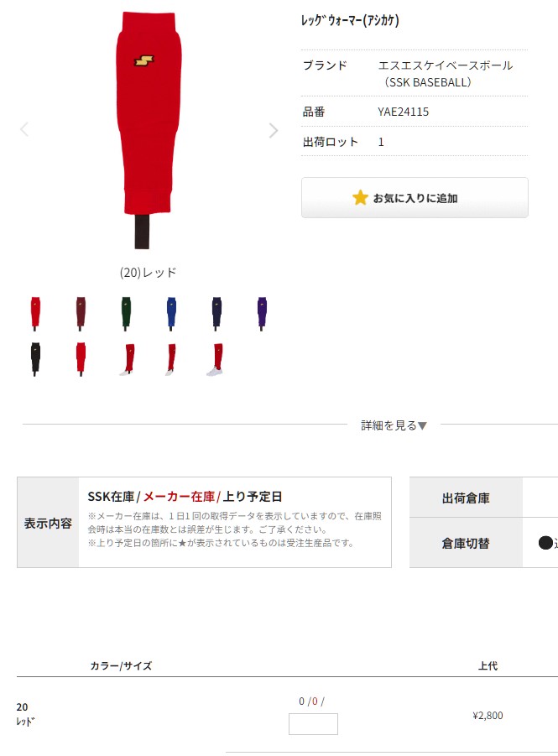Select the black leg warmer thumbnail
Image resolution: width=558 pixels, height=756 pixels.
(35, 359)
